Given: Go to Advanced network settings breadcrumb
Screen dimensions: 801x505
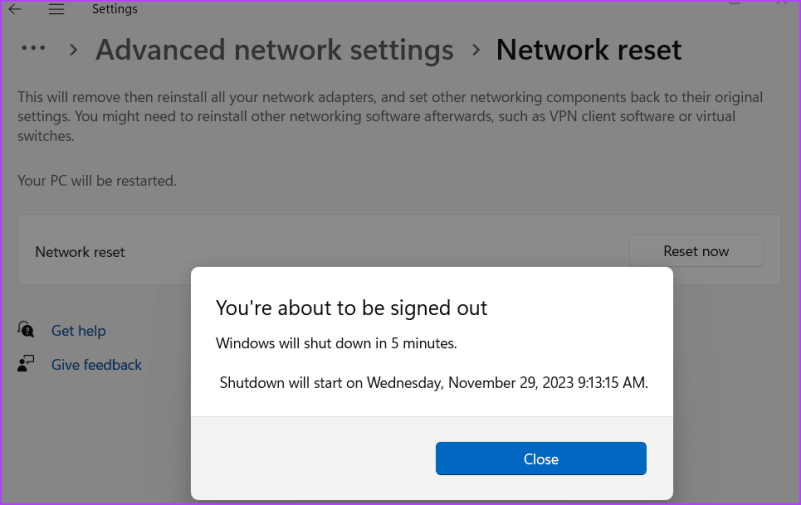Looking at the screenshot, I should coord(274,50).
